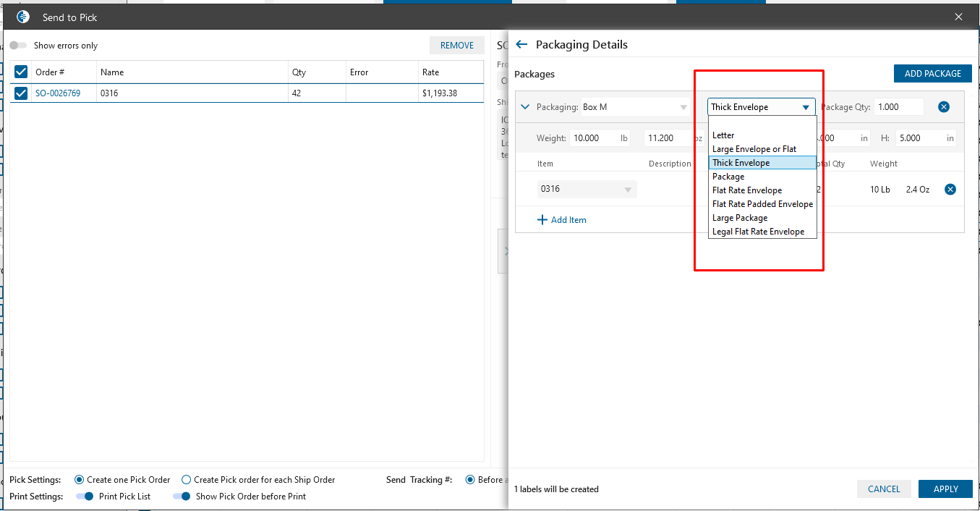This screenshot has width=980, height=511.
Task: Collapse the package section with the chevron
Action: point(525,107)
